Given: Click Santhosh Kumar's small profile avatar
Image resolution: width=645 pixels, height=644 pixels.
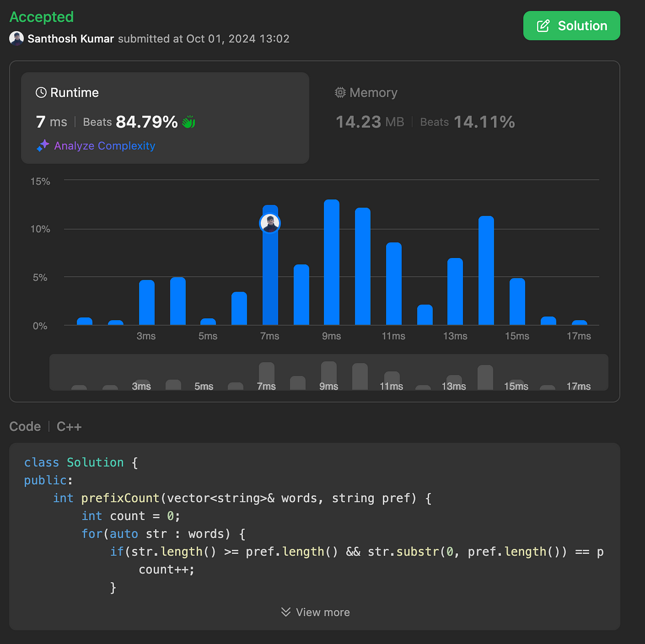Looking at the screenshot, I should 17,39.
